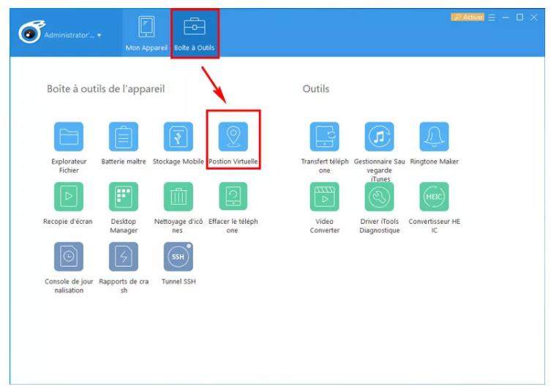This screenshot has width=551, height=392.
Task: Launch the Batterie maître tool
Action: pyautogui.click(x=124, y=137)
